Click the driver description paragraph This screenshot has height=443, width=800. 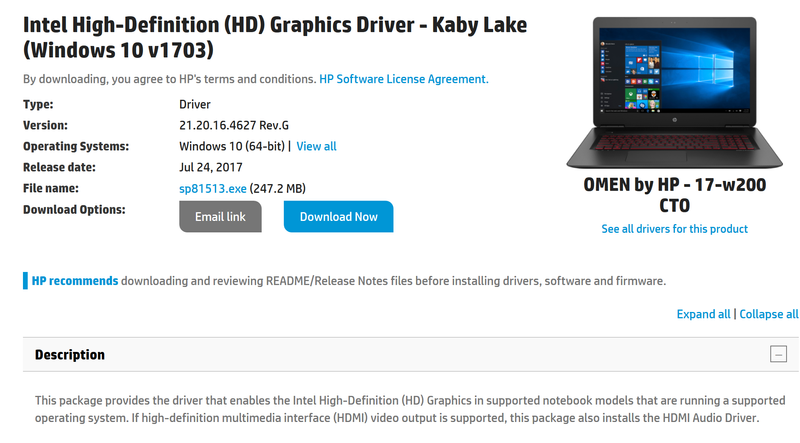tap(400, 409)
